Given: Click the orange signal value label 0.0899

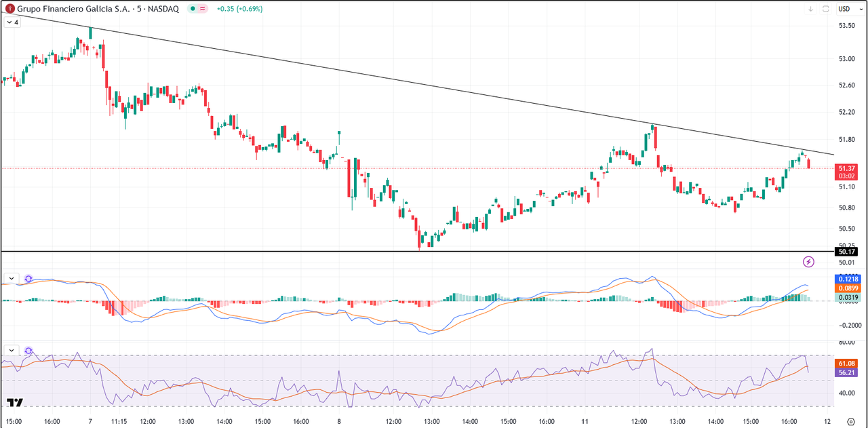Looking at the screenshot, I should [848, 288].
